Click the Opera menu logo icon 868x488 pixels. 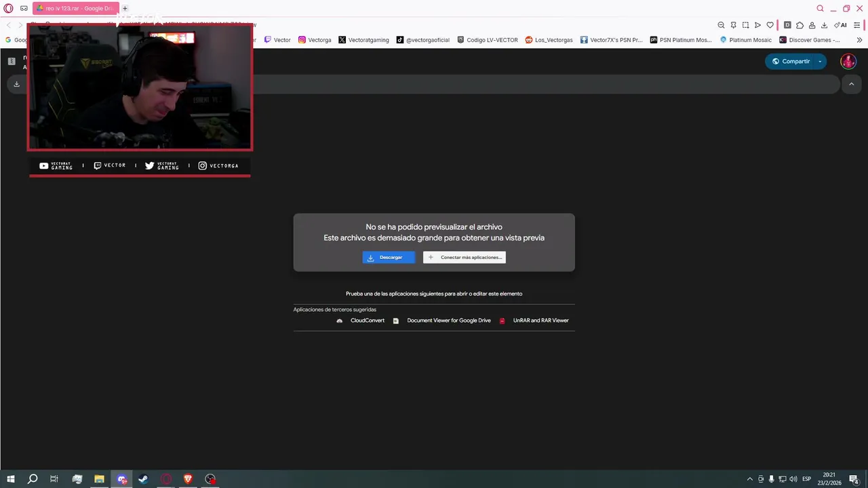(8, 8)
